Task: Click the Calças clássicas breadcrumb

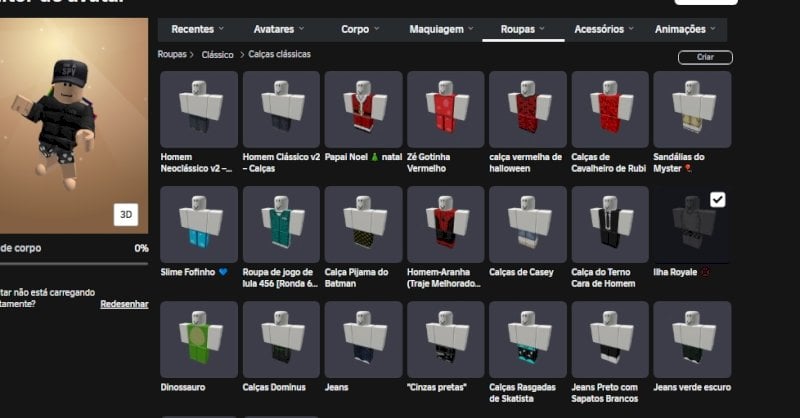Action: click(x=279, y=54)
